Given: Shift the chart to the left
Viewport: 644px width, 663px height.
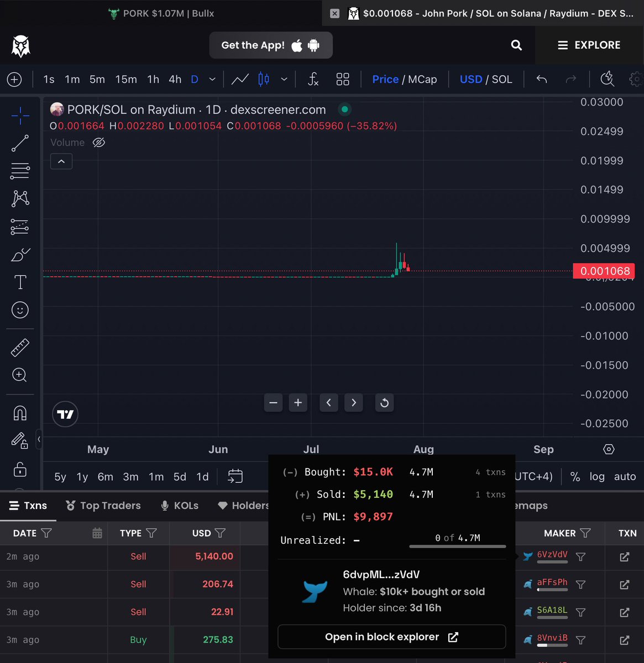Looking at the screenshot, I should coord(329,403).
